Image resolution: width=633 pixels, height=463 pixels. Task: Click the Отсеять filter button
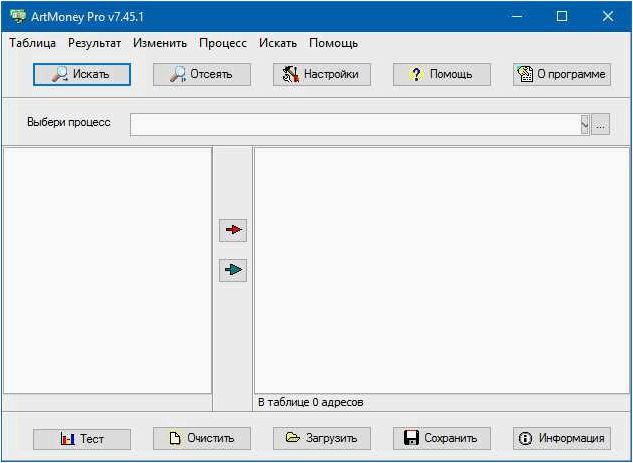coord(201,74)
